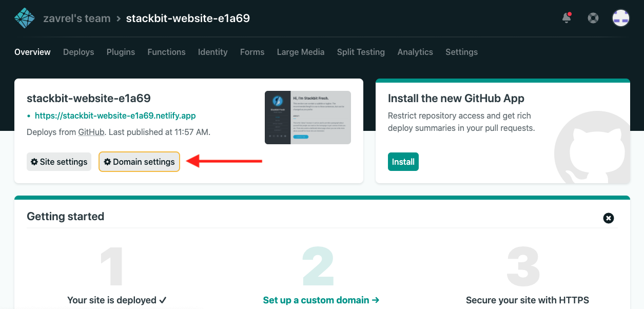Click Install for the GitHub App
Viewport: 644px width, 309px height.
[x=403, y=162]
